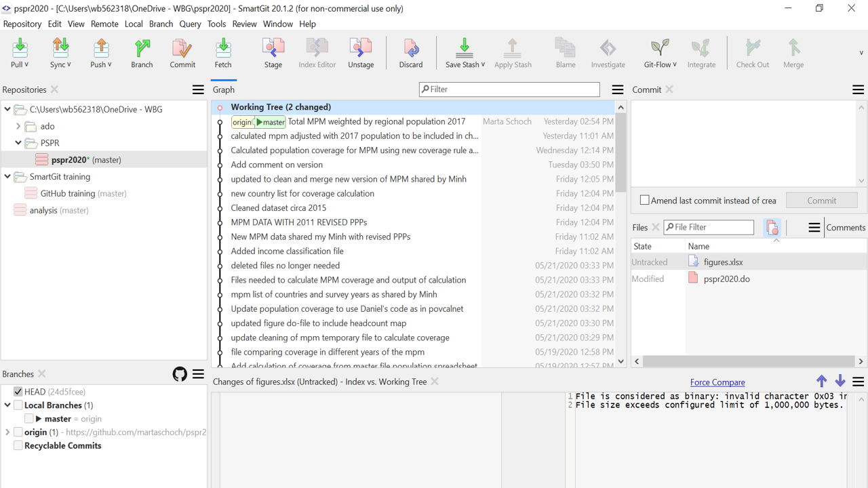Click the Apply Stash icon
868x488 pixels.
(513, 48)
